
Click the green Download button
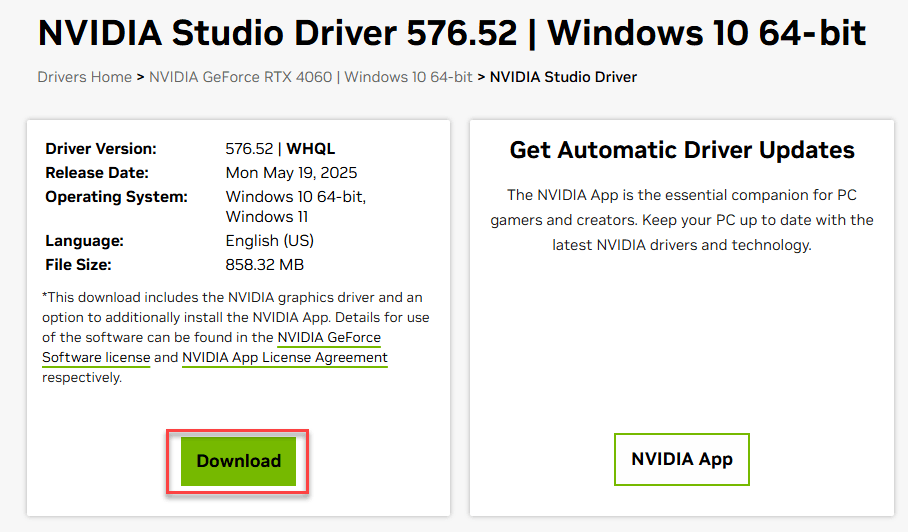238,461
